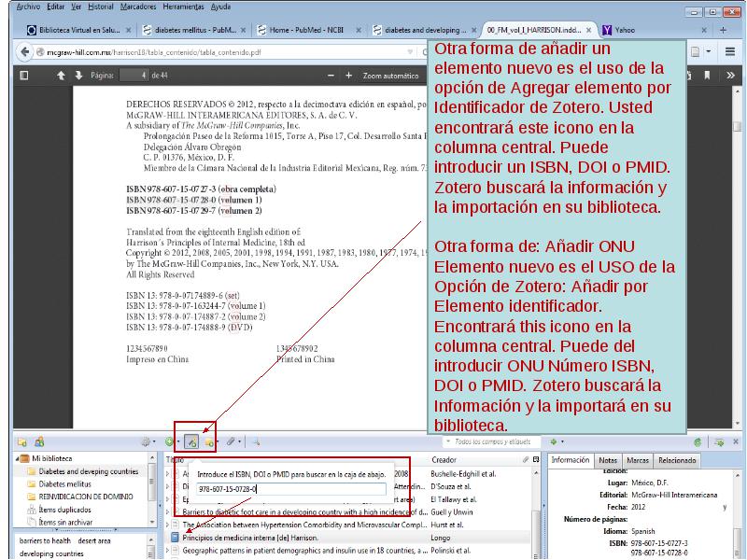Open PDF viewer tools double-chevron icon
This screenshot has height=560, width=747.
(x=730, y=76)
